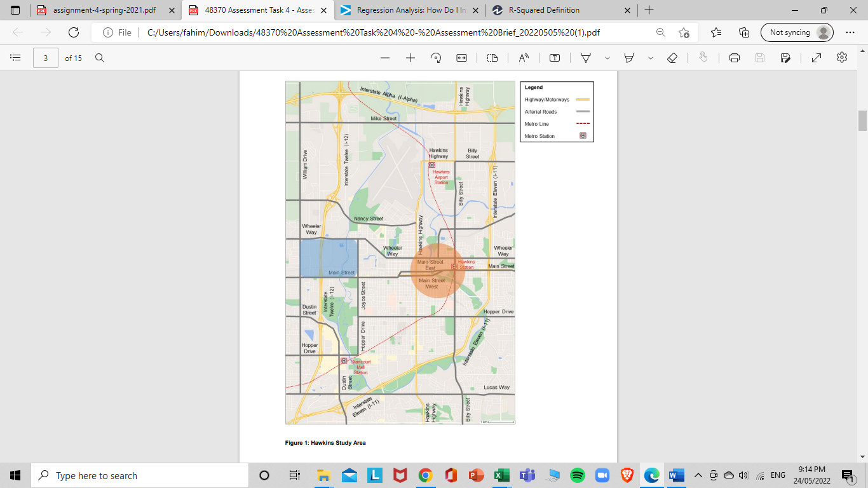This screenshot has width=868, height=488.
Task: Zoom out using the minus icon
Action: point(385,58)
